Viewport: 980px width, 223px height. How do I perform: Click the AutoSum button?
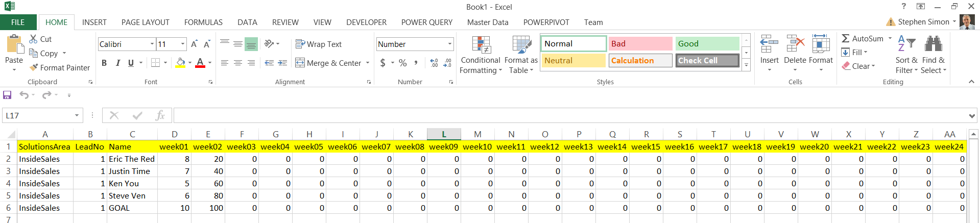(x=862, y=39)
